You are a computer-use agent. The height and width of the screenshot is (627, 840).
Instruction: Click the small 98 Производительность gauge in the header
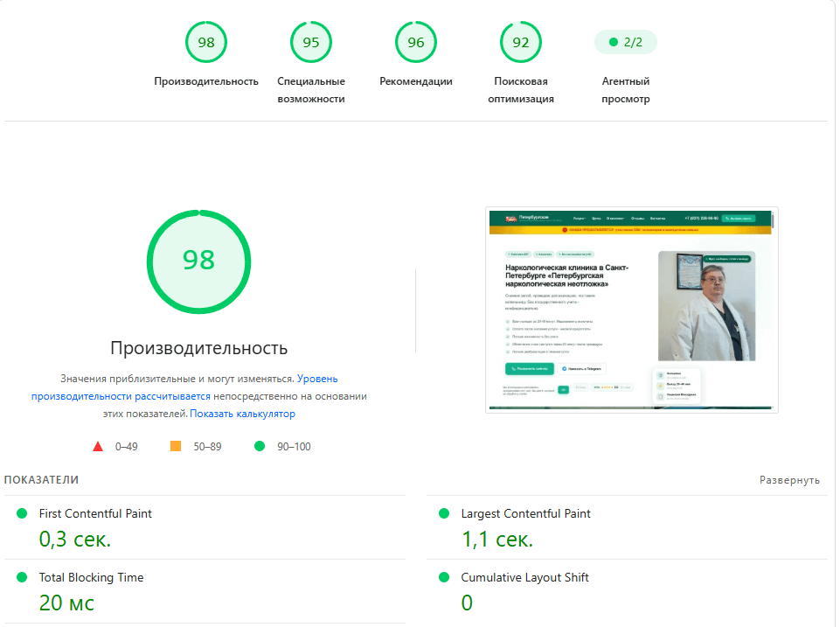pyautogui.click(x=206, y=42)
